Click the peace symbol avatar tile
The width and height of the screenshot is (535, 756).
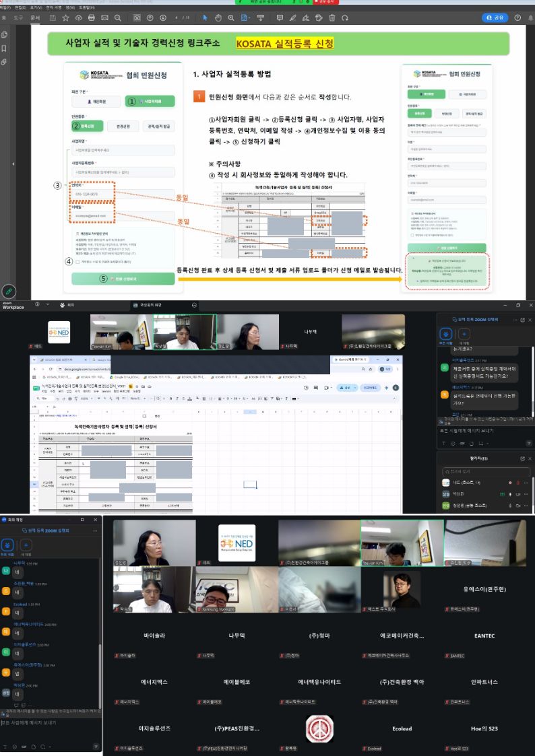pos(319,728)
